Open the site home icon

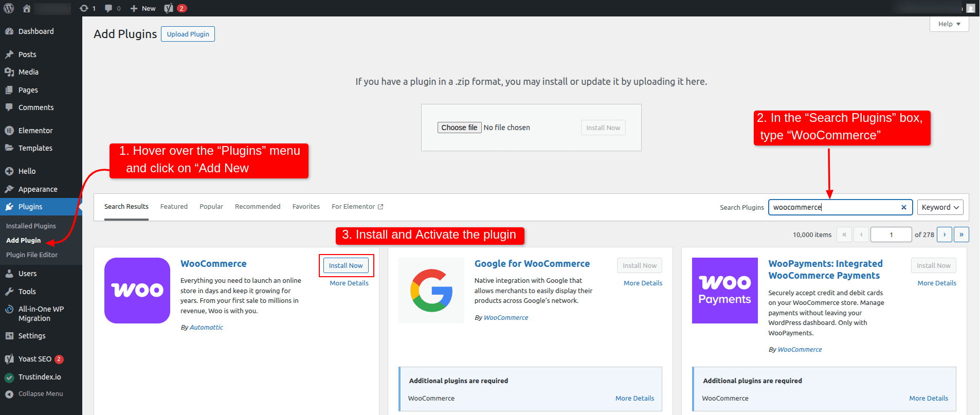pos(27,8)
